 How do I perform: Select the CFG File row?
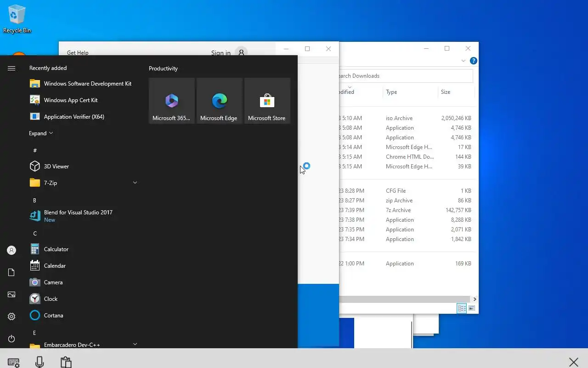click(x=407, y=191)
